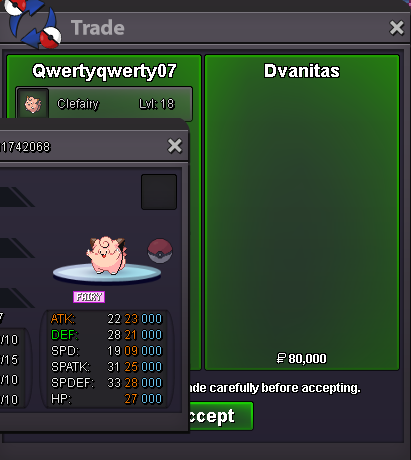Screen dimensions: 411x460
Task: Click the empty held item slot
Action: [x=159, y=192]
